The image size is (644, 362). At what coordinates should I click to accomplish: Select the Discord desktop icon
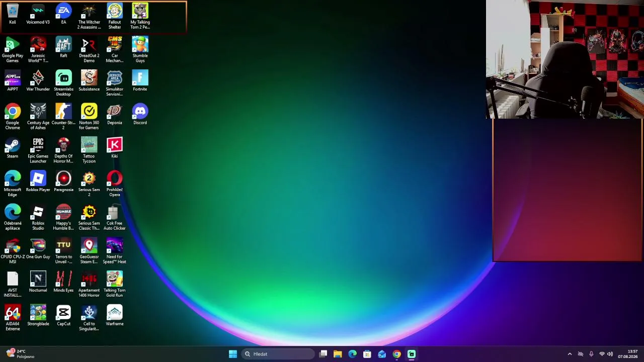tap(140, 115)
